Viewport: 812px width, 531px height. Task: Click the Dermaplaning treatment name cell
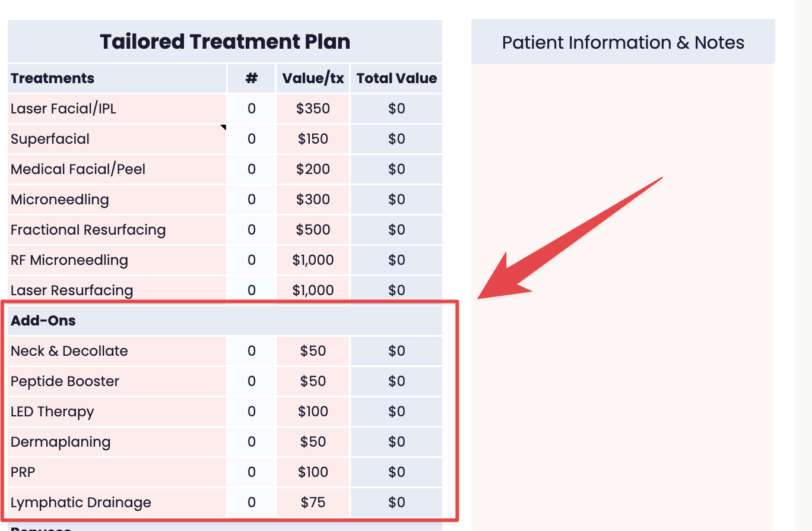pyautogui.click(x=117, y=442)
